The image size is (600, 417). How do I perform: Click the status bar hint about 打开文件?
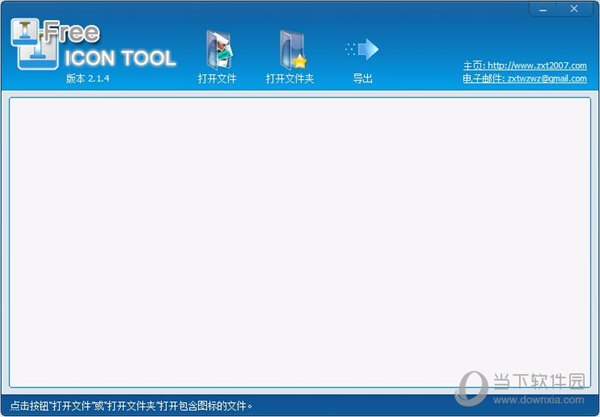pos(131,406)
